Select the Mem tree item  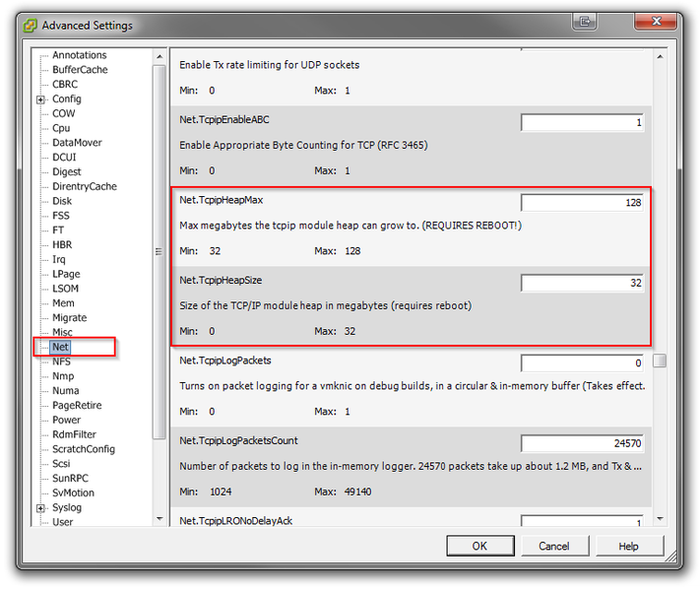tap(63, 303)
